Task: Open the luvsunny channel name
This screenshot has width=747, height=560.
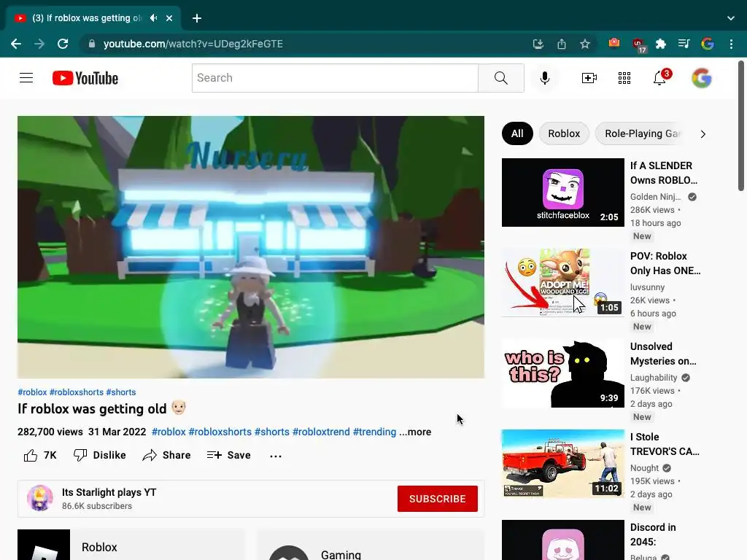Action: [x=648, y=287]
